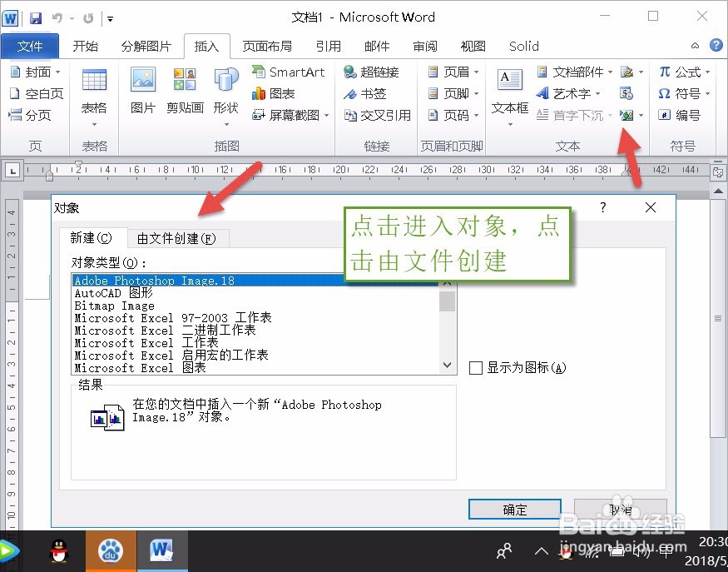
Task: Close the Object (对象) dialog
Action: pyautogui.click(x=651, y=207)
